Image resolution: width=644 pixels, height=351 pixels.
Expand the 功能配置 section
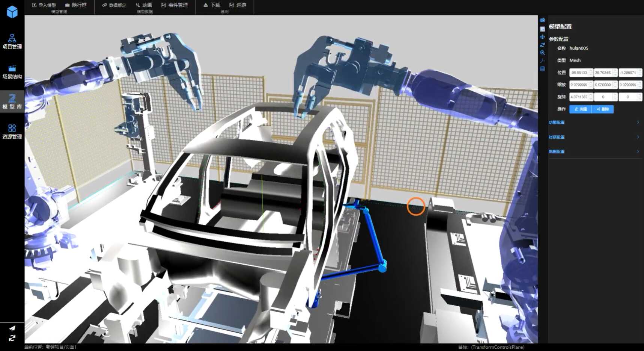[594, 123]
